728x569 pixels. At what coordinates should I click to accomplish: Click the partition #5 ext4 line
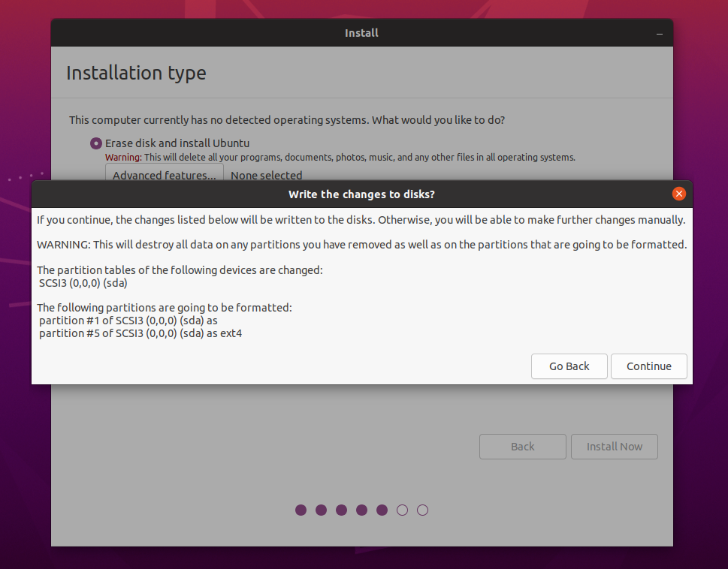140,333
